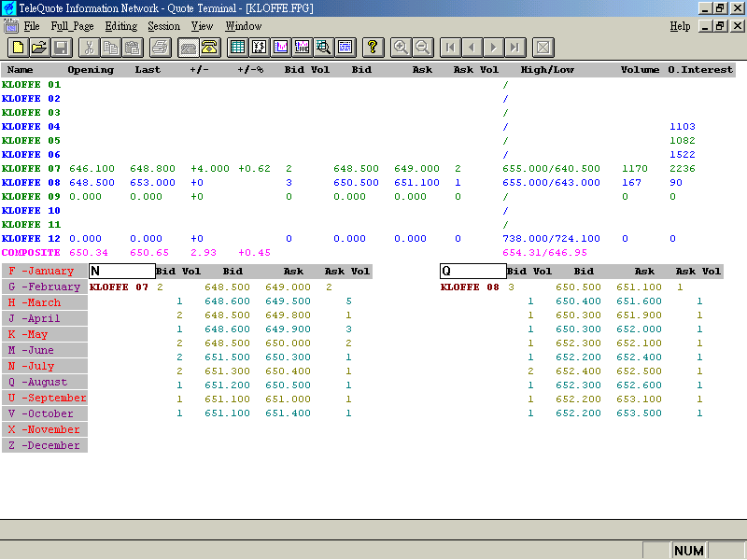Select the X -November month button
The width and height of the screenshot is (747, 560).
[45, 429]
